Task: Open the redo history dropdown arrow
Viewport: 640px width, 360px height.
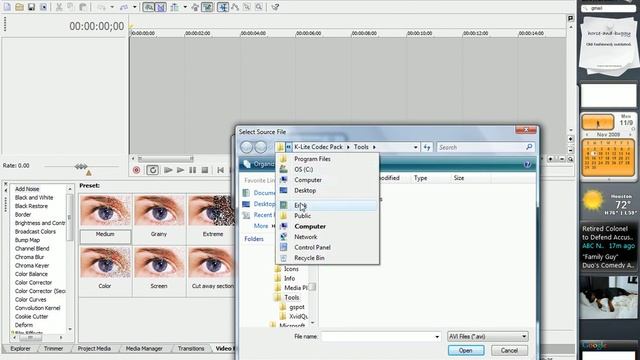Action: tap(135, 7)
